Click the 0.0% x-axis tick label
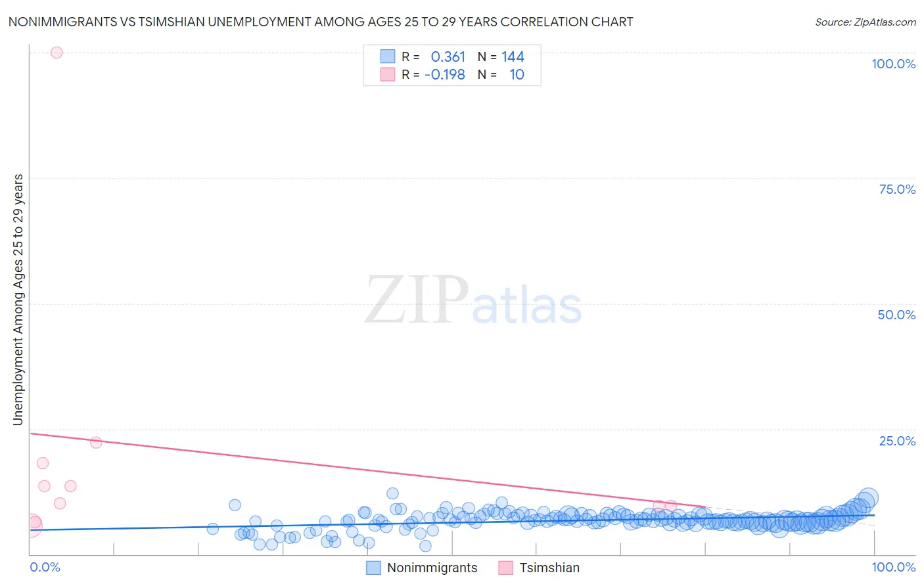924x586 pixels. (45, 567)
